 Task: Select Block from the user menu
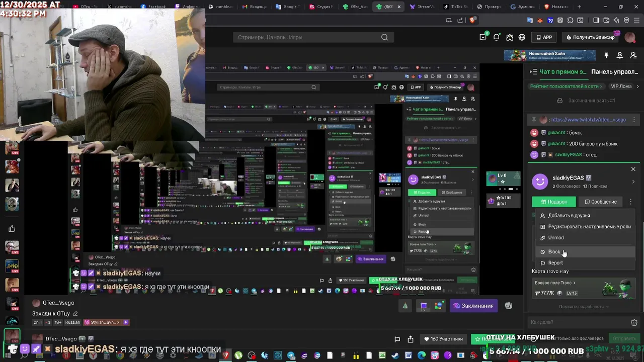586,252
